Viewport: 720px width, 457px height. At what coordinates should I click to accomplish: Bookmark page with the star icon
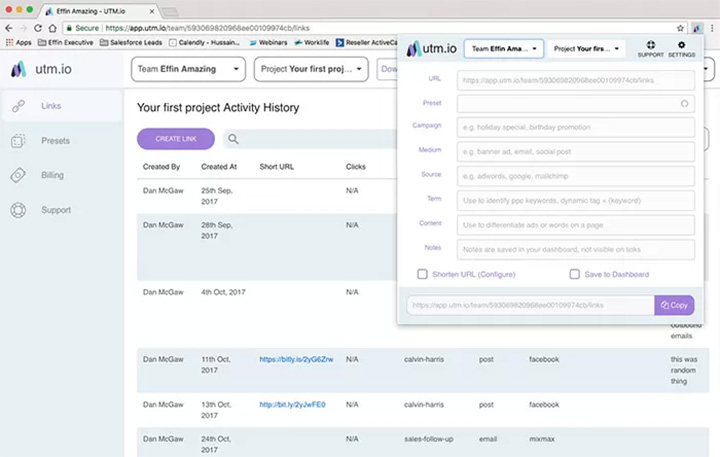pyautogui.click(x=680, y=28)
